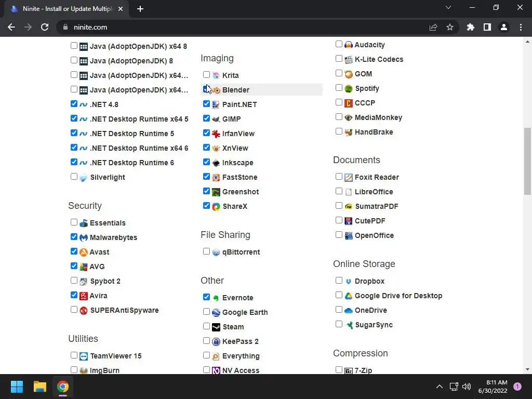532x399 pixels.
Task: Open clock and date 8:11 AM
Action: (493, 387)
